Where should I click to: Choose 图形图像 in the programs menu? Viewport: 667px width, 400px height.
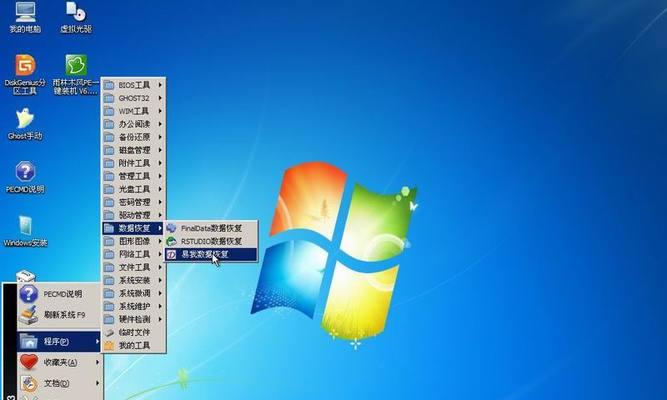click(x=134, y=241)
